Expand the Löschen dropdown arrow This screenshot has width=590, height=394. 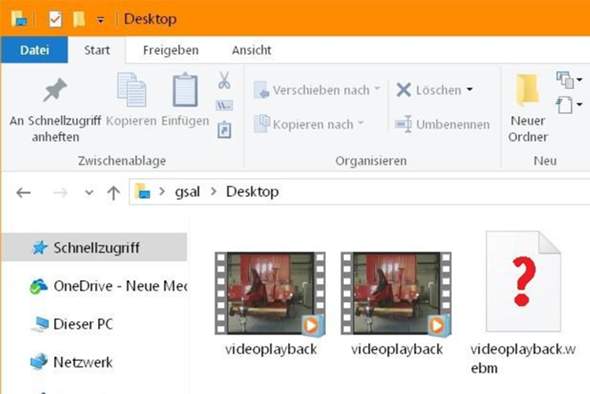point(469,90)
